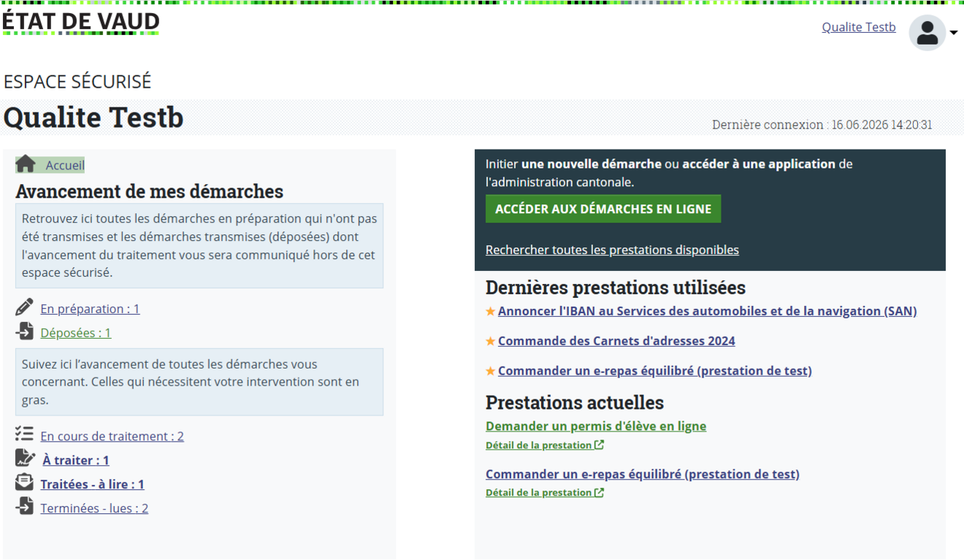Click star icon beside Commande des Carnets d'adresses
The width and height of the screenshot is (964, 560).
[491, 341]
